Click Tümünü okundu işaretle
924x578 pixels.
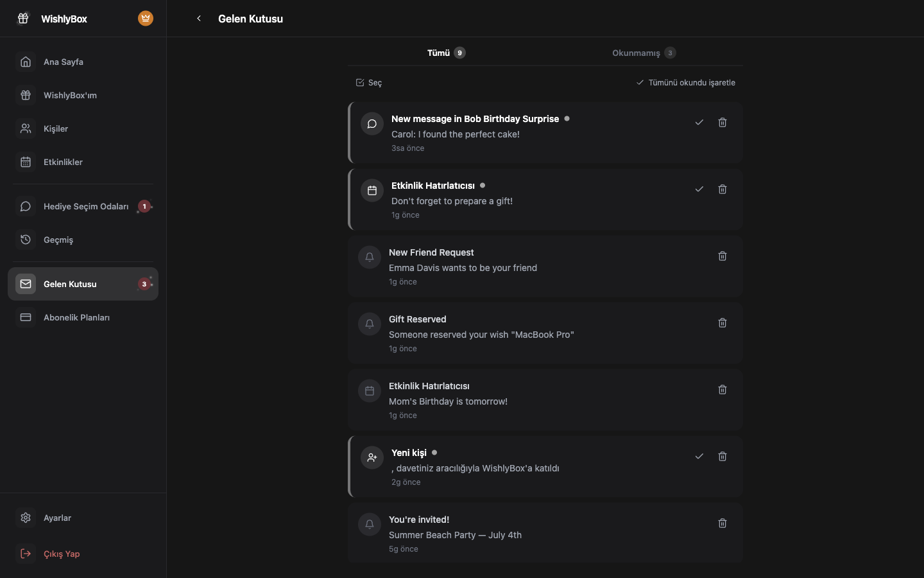pos(685,83)
